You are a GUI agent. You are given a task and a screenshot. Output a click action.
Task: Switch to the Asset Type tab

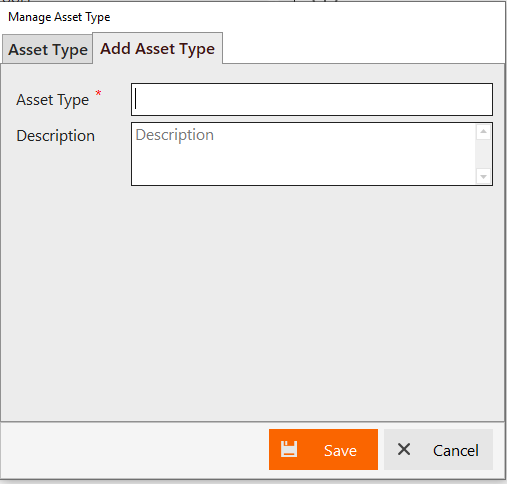tap(48, 49)
